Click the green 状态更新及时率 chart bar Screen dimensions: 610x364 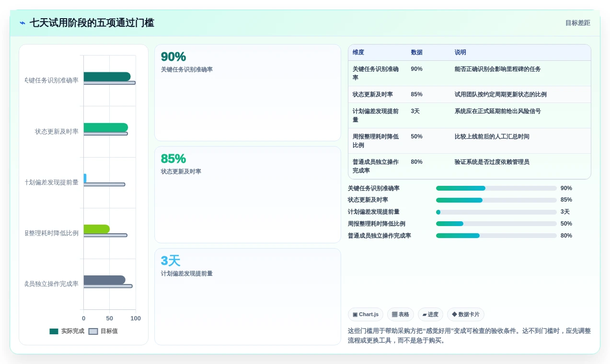click(x=106, y=127)
